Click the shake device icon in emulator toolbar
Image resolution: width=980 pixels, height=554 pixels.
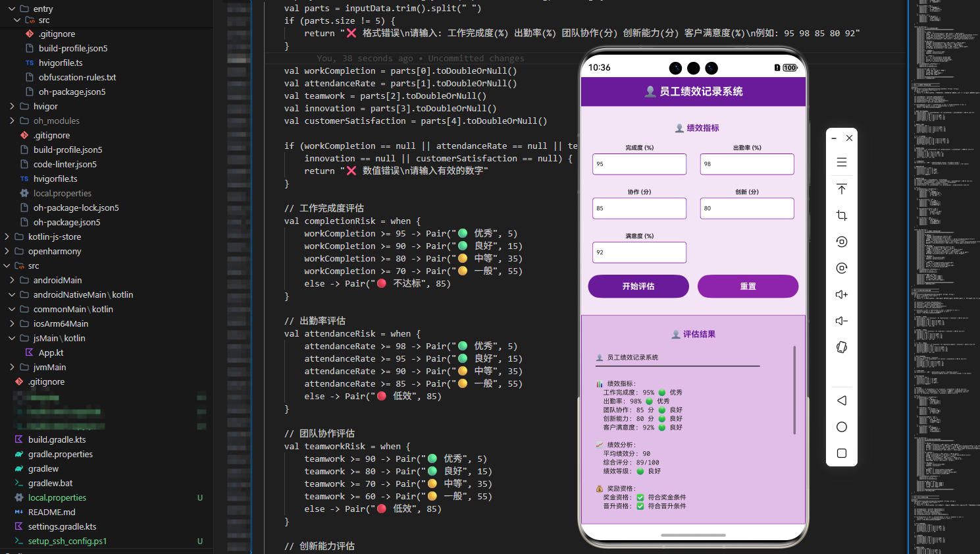click(x=841, y=347)
